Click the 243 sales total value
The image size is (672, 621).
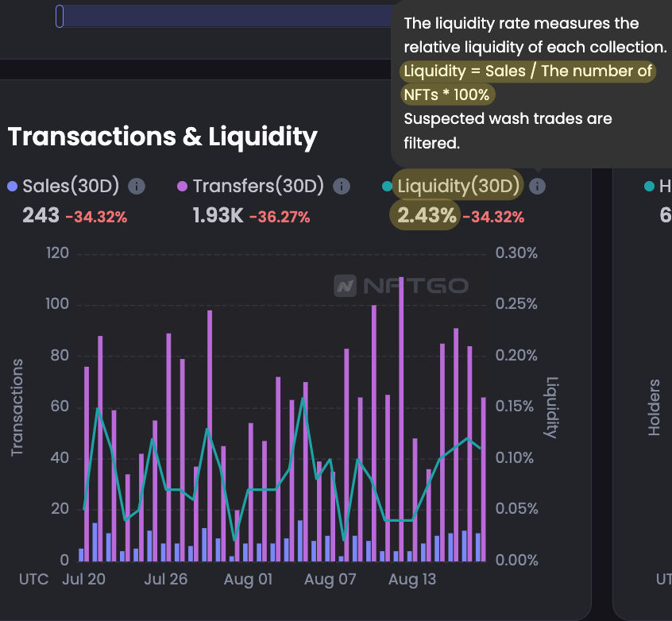41,215
